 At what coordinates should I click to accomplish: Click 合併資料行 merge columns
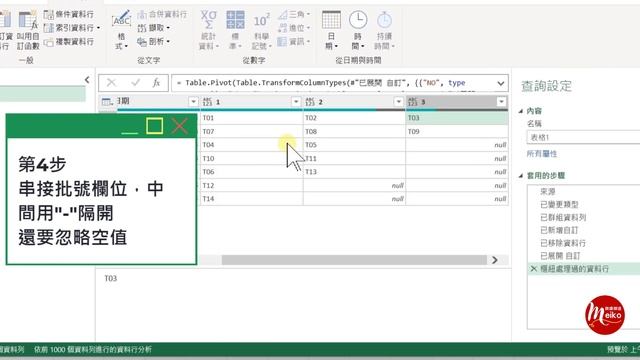point(162,14)
